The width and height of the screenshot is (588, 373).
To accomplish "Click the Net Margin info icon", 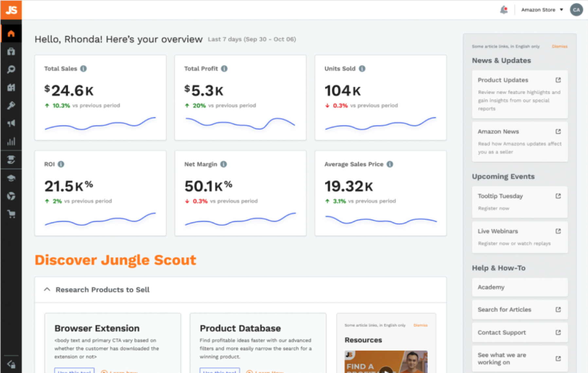I will (223, 164).
